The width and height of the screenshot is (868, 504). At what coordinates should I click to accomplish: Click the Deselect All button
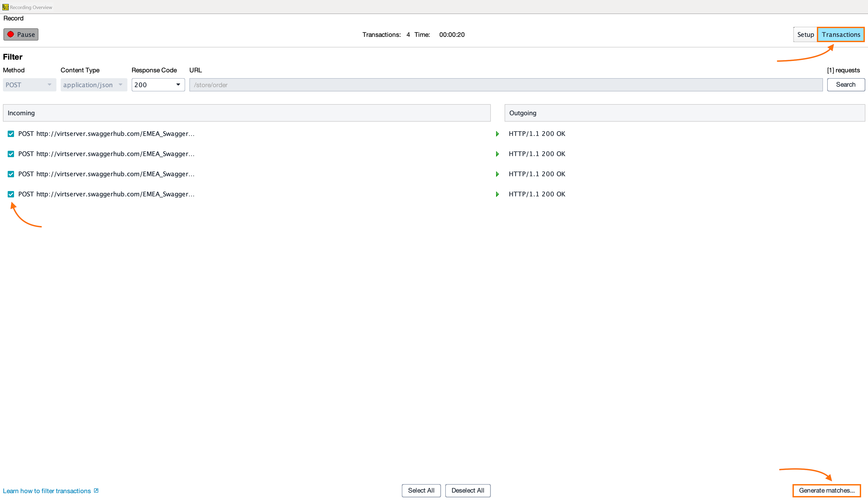click(468, 490)
